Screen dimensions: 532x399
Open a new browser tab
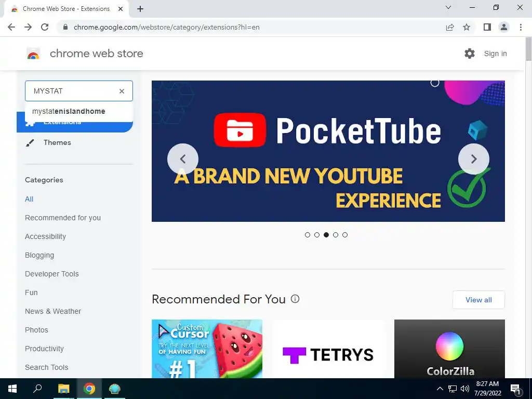tap(140, 9)
